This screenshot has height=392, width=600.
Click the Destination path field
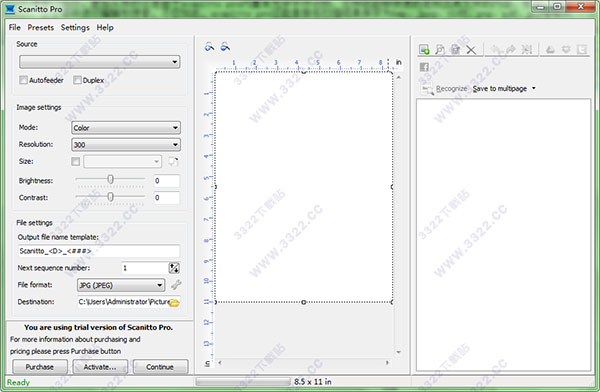pyautogui.click(x=124, y=302)
